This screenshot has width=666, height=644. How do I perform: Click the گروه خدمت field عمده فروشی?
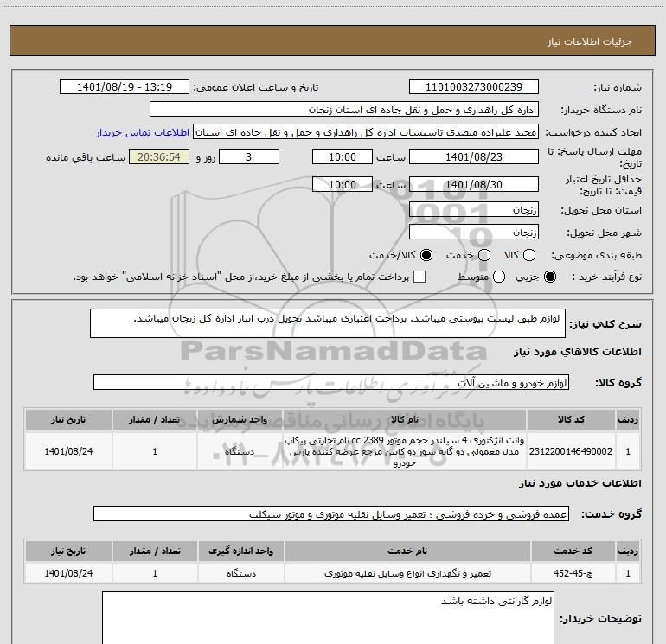pos(331,513)
